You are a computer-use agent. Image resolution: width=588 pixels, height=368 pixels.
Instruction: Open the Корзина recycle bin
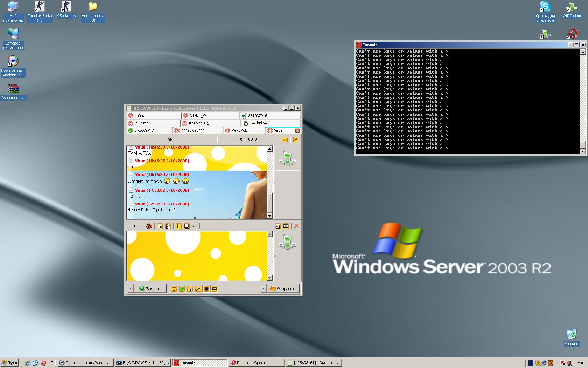572,337
